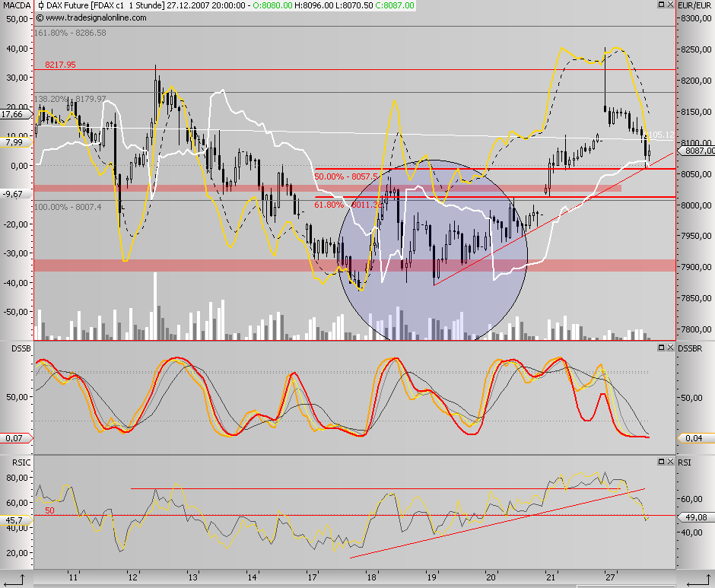
Task: Click the bottom-left axis corner arrow icon
Action: pos(14,580)
